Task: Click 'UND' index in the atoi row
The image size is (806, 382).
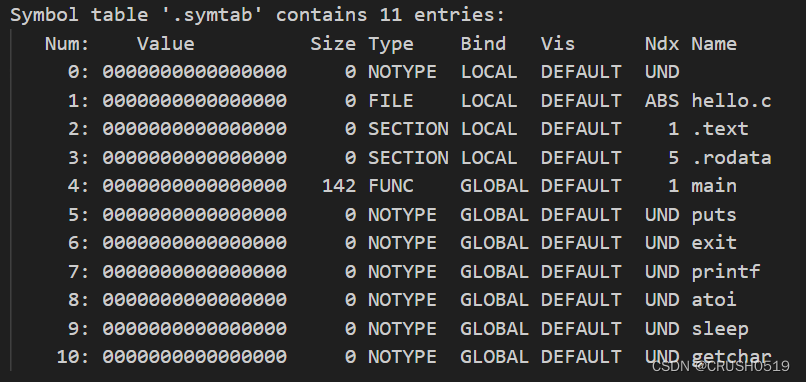Action: coord(662,300)
